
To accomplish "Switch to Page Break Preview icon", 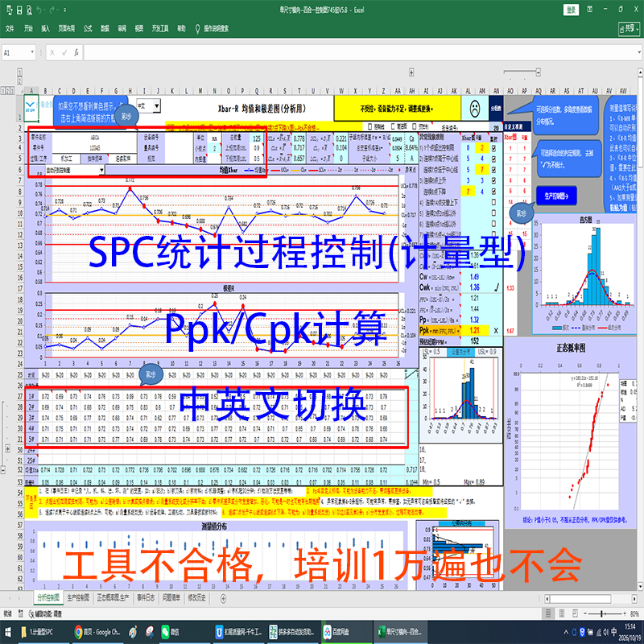I will (x=576, y=613).
